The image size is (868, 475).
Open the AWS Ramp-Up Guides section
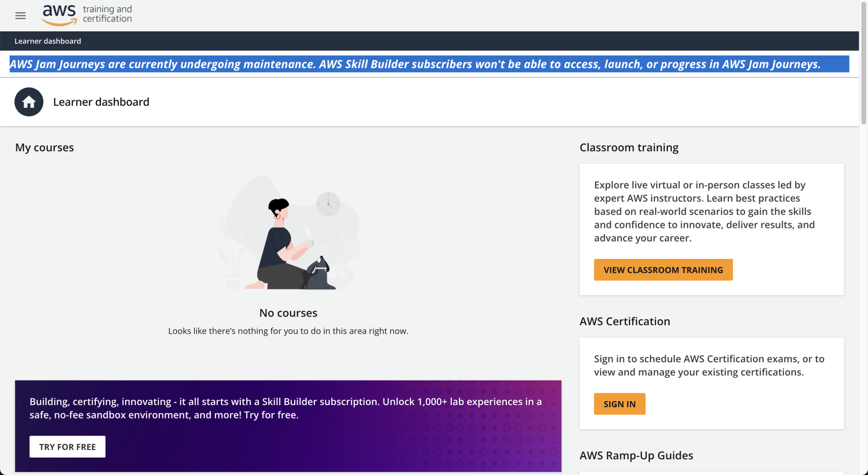click(636, 455)
